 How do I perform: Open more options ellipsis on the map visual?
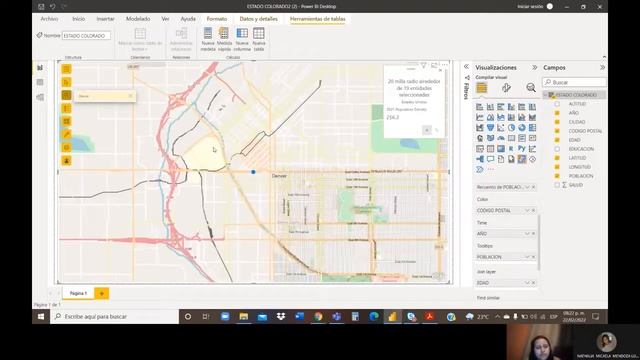[x=444, y=65]
